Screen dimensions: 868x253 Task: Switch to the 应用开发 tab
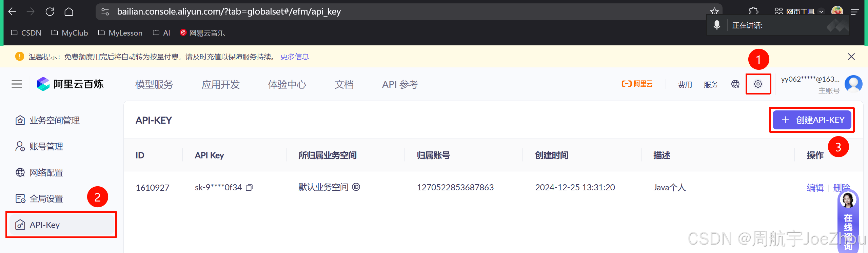tap(221, 84)
